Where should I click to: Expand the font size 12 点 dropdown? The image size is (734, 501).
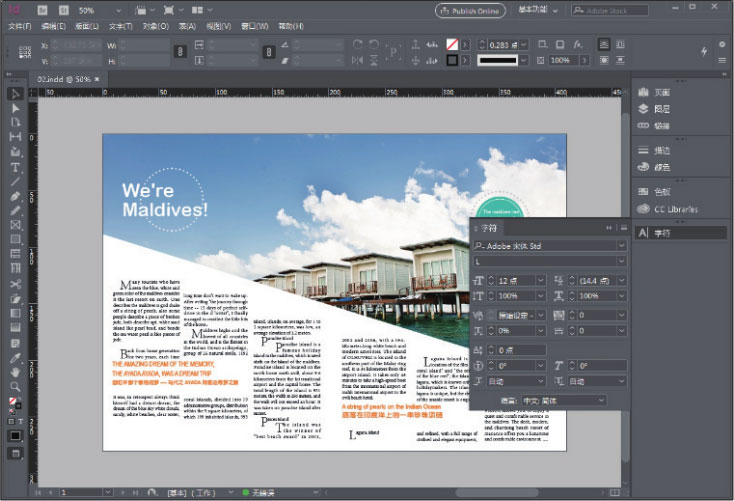click(539, 282)
